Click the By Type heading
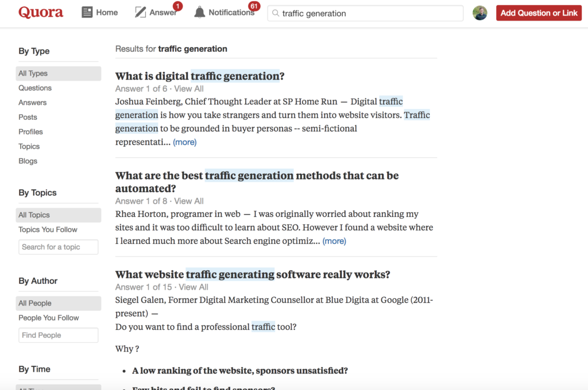 [34, 51]
